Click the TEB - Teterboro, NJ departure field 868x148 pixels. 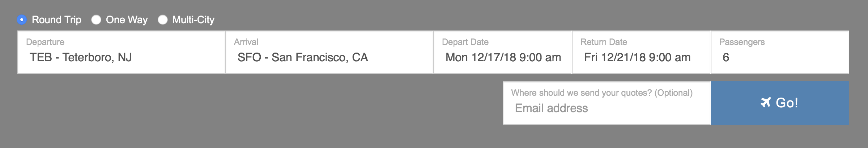pos(122,52)
